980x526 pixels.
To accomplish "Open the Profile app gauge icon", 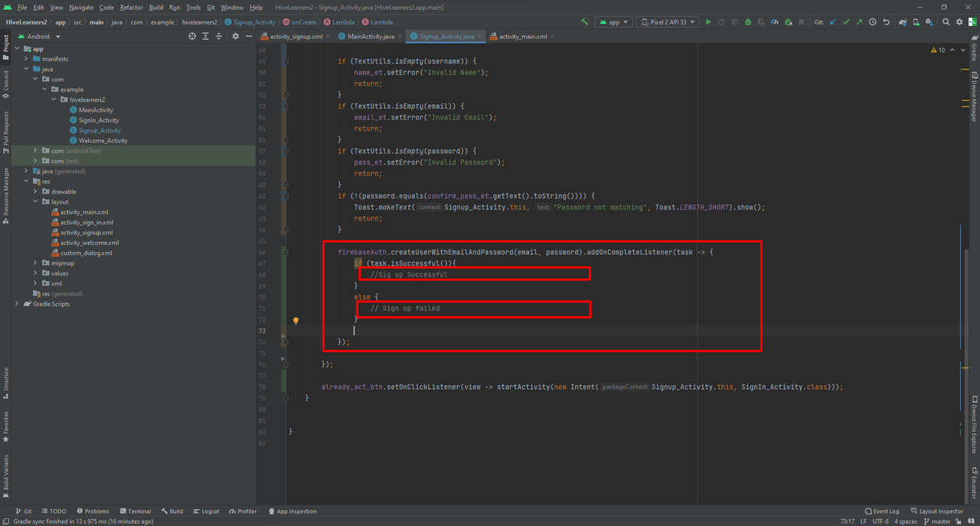I will click(775, 22).
